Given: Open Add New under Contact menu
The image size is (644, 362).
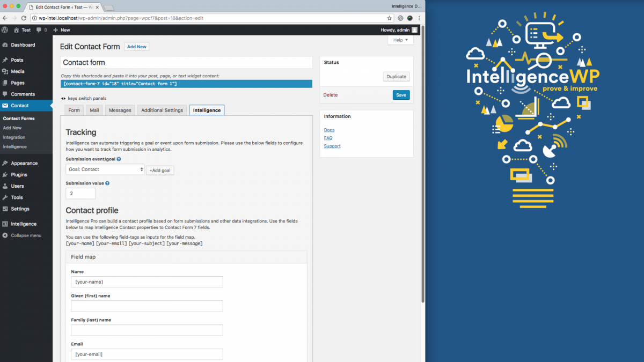Looking at the screenshot, I should [x=12, y=128].
